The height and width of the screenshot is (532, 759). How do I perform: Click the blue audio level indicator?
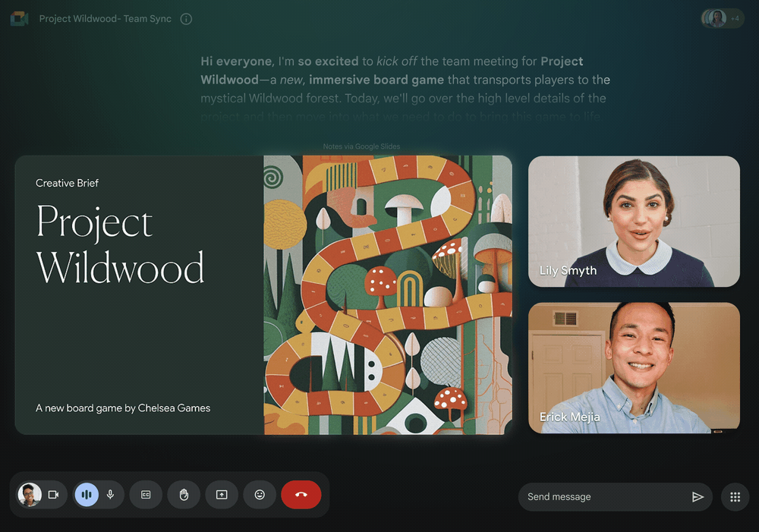pos(87,495)
